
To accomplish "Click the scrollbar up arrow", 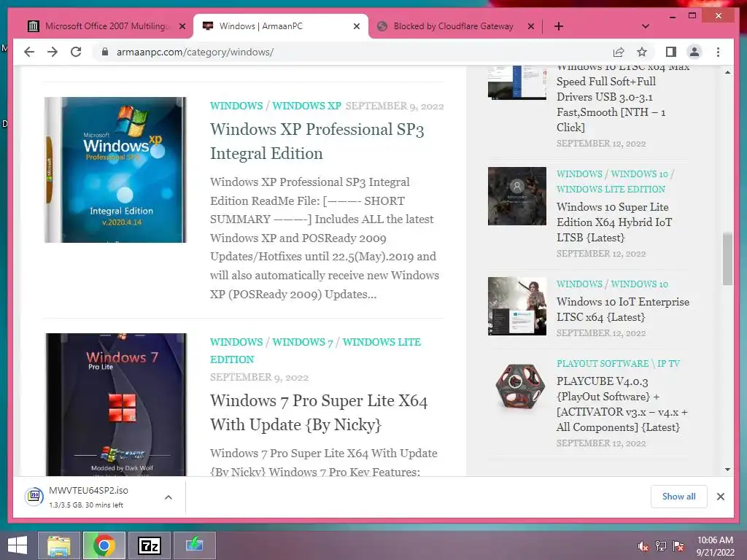I will (727, 72).
